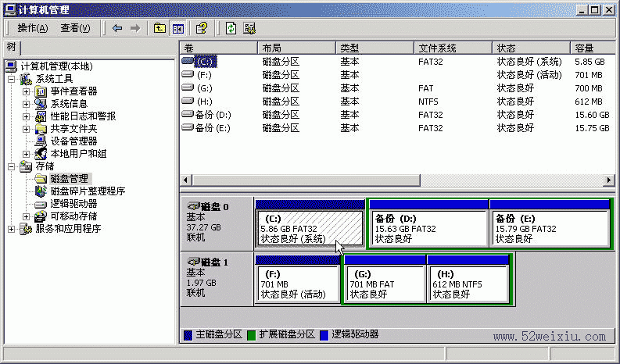
Task: Toggle the show/hide console tree icon
Action: 178,28
